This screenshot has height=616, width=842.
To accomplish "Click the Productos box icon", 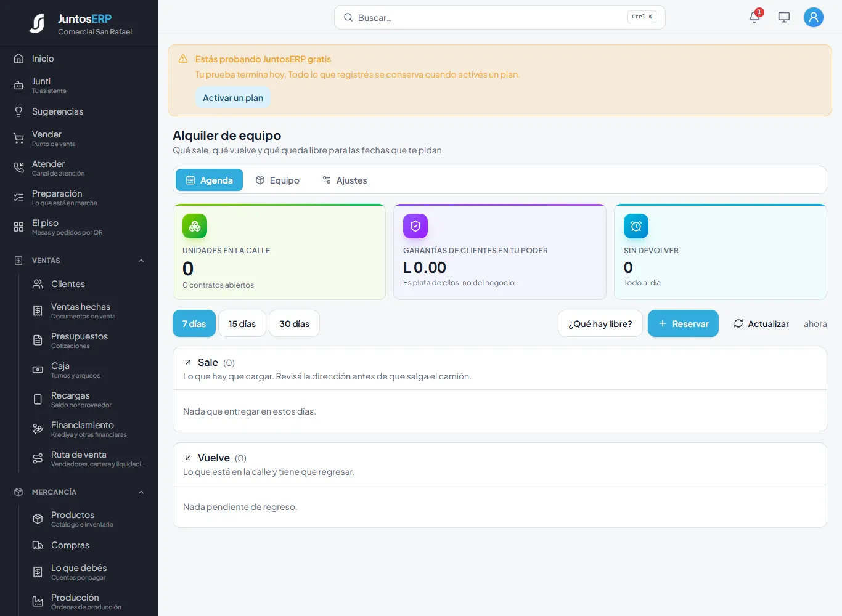I will [x=38, y=519].
